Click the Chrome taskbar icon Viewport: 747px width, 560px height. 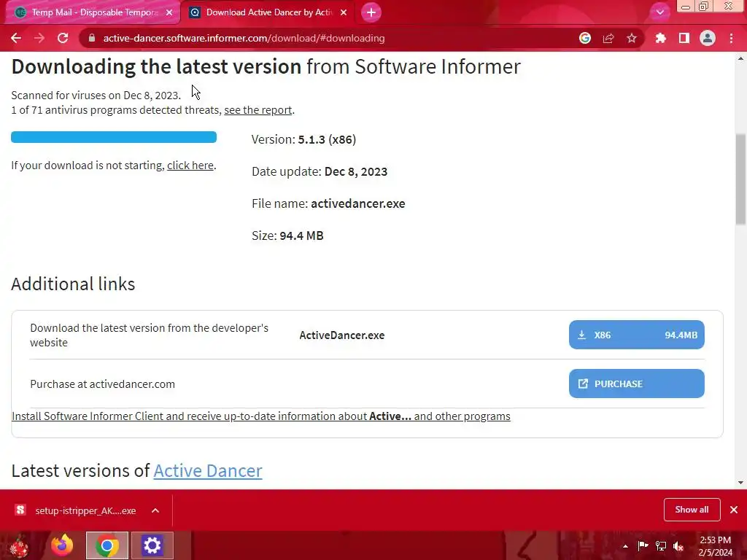107,545
